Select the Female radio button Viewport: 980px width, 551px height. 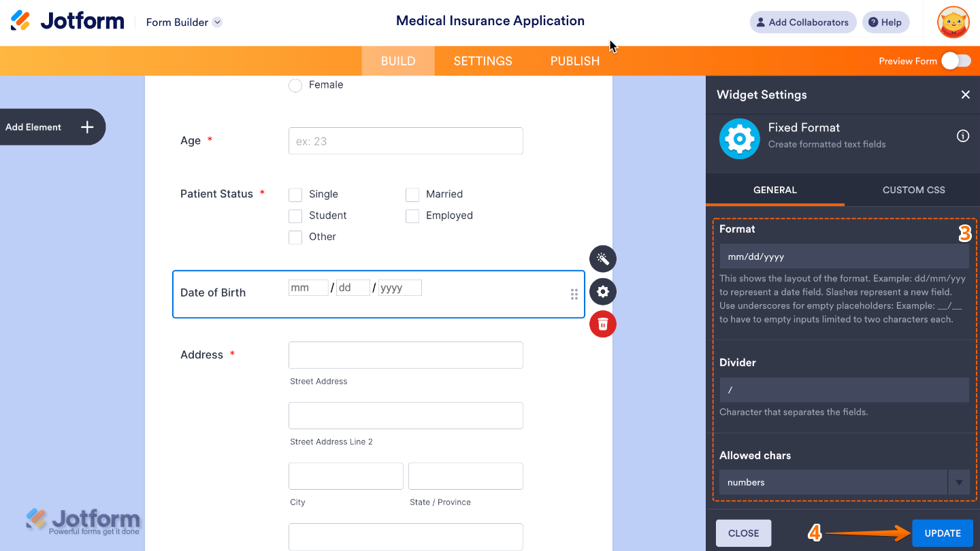point(295,85)
